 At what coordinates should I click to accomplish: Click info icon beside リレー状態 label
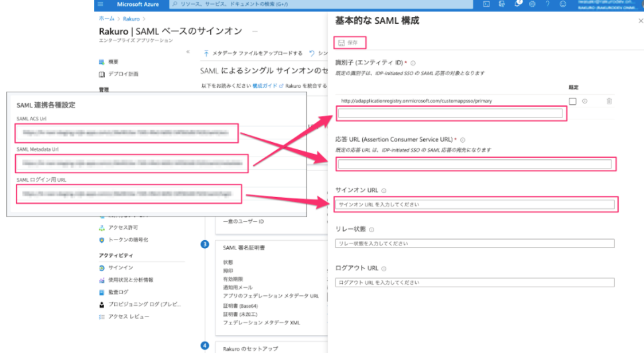click(371, 230)
